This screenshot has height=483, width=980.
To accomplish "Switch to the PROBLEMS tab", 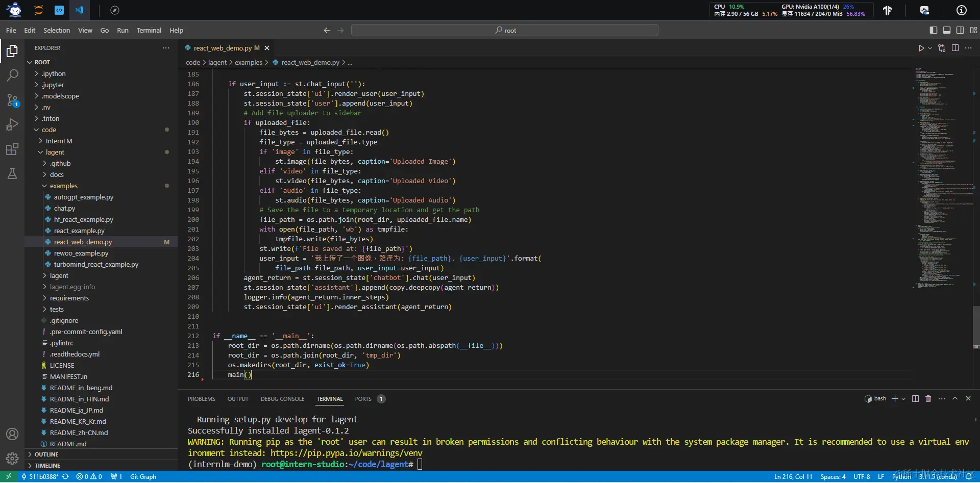I will click(201, 399).
